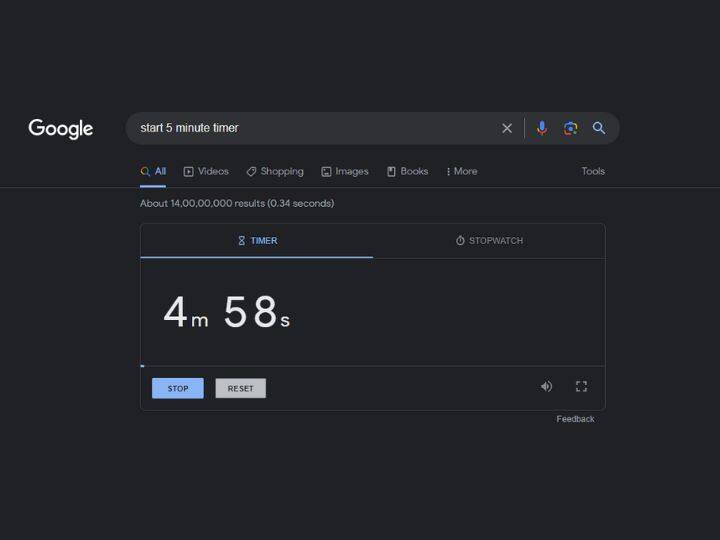This screenshot has width=720, height=540.
Task: Select the TIMER tab
Action: (x=257, y=241)
